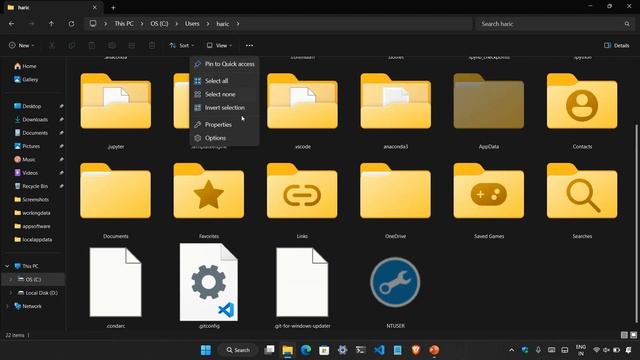Refresh the current folder view
The height and width of the screenshot is (360, 640).
pyautogui.click(x=71, y=24)
